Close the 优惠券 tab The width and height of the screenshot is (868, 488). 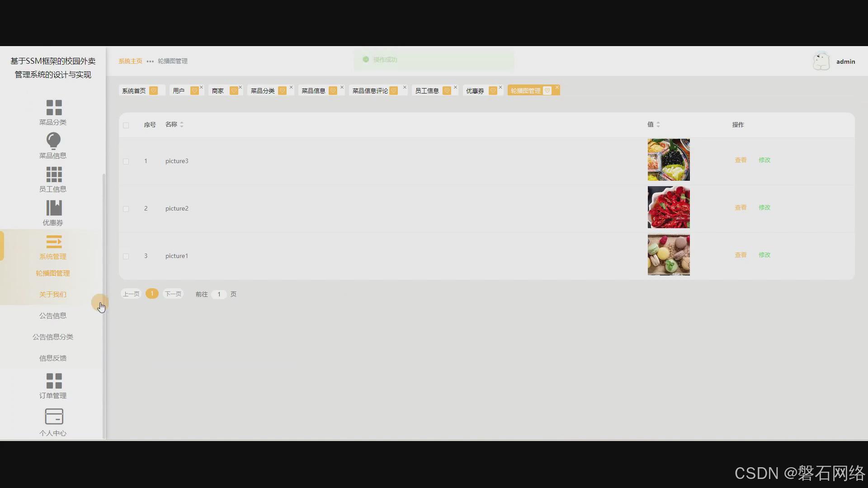click(500, 87)
